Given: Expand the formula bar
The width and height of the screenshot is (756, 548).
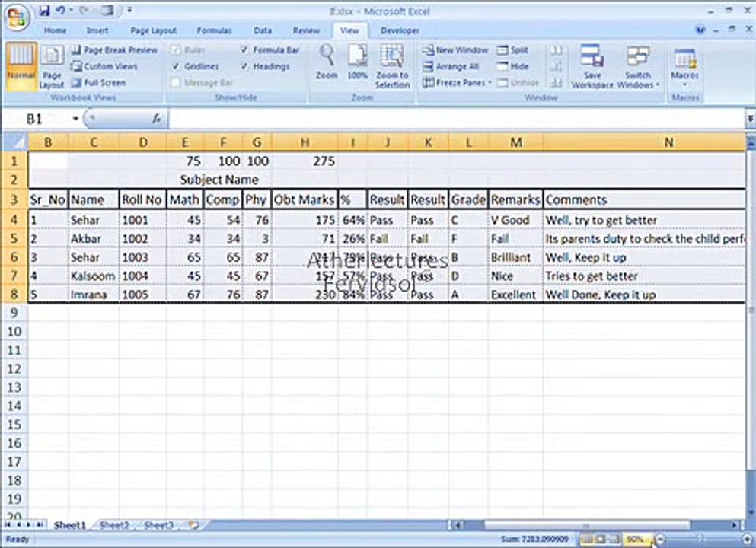Looking at the screenshot, I should [750, 119].
